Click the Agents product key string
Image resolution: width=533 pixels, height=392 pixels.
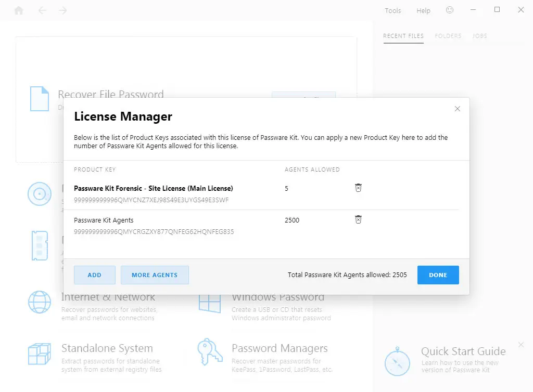[154, 232]
